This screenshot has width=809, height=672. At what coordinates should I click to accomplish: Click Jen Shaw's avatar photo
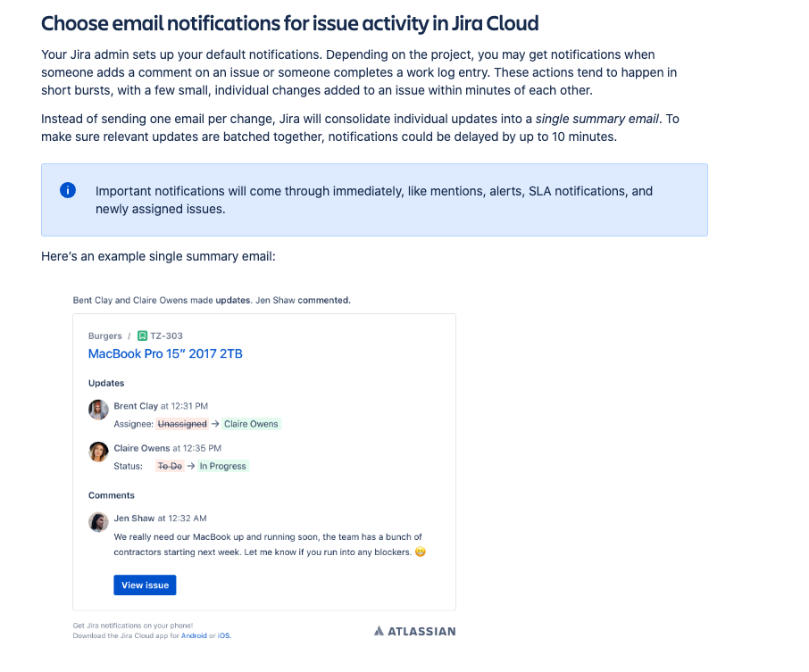coord(98,522)
